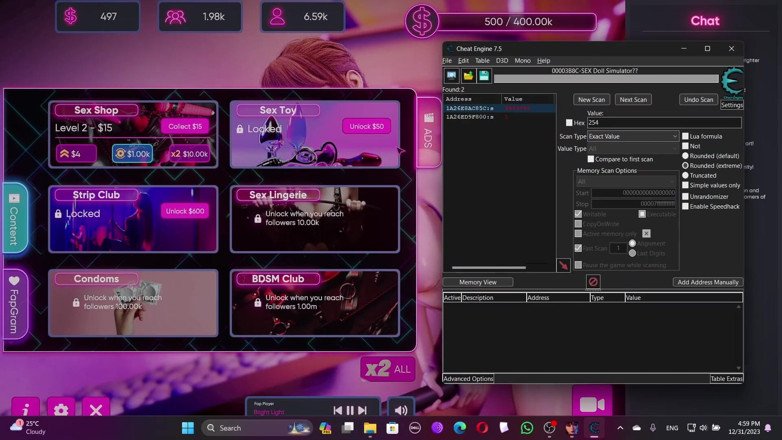Click the save floppy disk icon in Cheat Engine
Viewport: 782px width, 440px height.
[484, 76]
